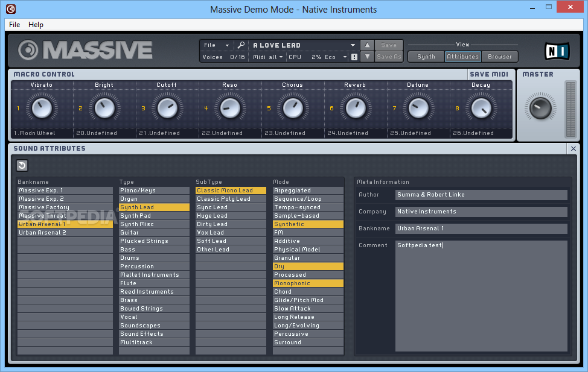Screen dimensions: 588x372
Task: Click the 20.Undefined assignment label
Action: pyautogui.click(x=97, y=133)
